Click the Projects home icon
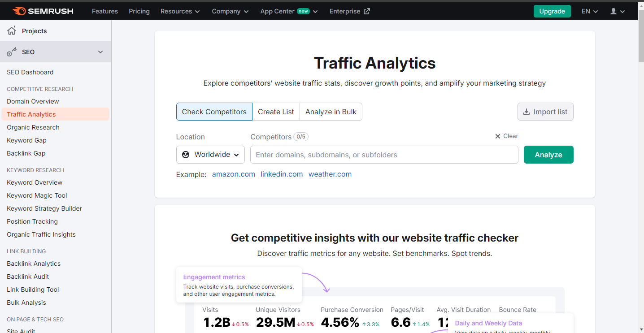 click(12, 30)
